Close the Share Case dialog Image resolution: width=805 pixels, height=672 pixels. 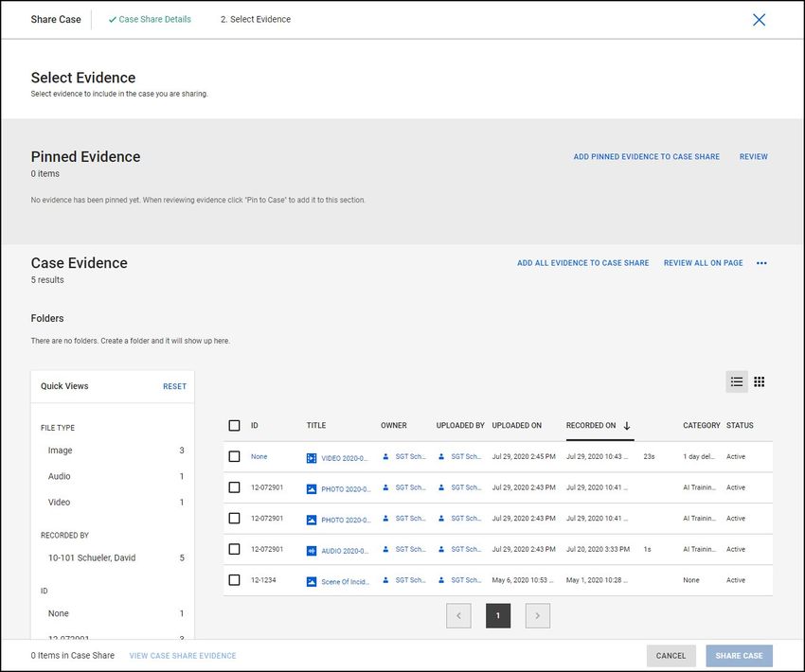tap(759, 20)
